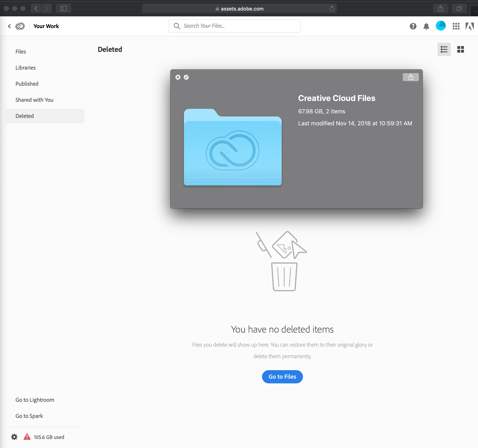Open the Quick Look share menu
The height and width of the screenshot is (448, 478).
pos(410,77)
